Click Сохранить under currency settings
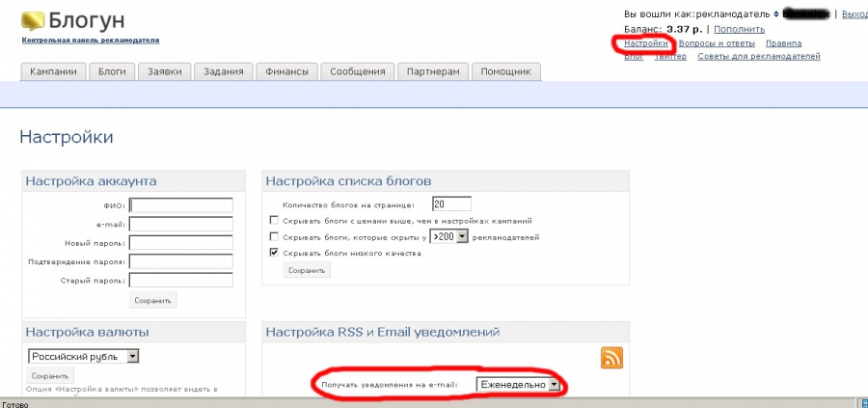Screen dimensions: 868x408 click(x=50, y=375)
